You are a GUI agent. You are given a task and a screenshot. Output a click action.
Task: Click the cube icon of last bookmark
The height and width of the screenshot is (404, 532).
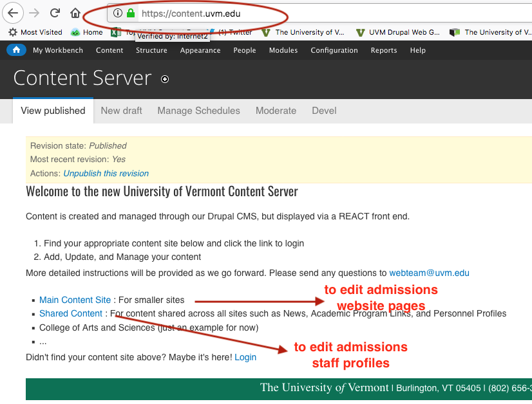click(454, 32)
